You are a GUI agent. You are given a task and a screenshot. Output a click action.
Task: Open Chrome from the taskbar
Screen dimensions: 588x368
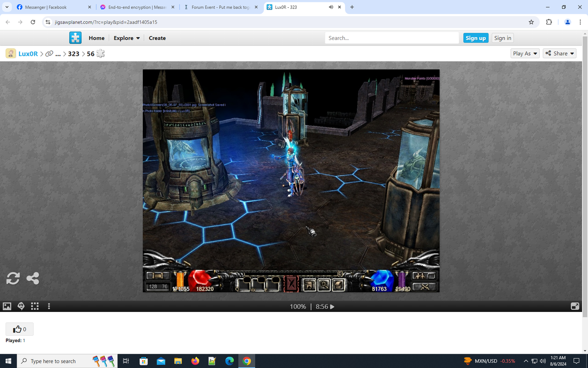pos(247,361)
